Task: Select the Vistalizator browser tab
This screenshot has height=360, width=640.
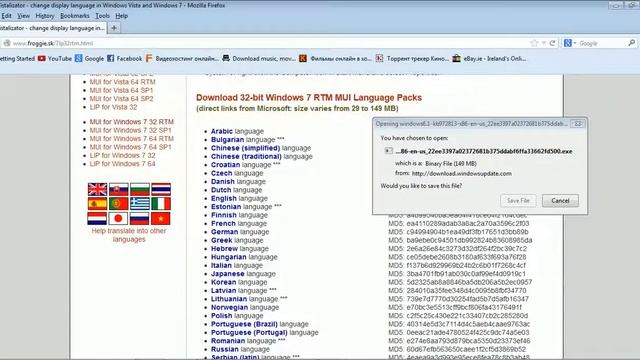Action: (x=52, y=28)
